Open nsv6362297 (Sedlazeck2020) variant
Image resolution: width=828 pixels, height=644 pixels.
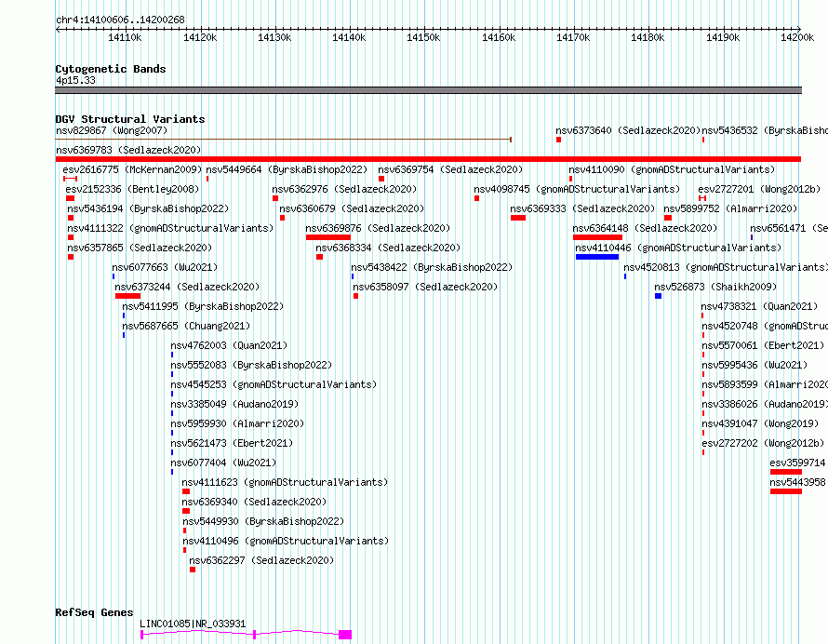[x=261, y=560]
